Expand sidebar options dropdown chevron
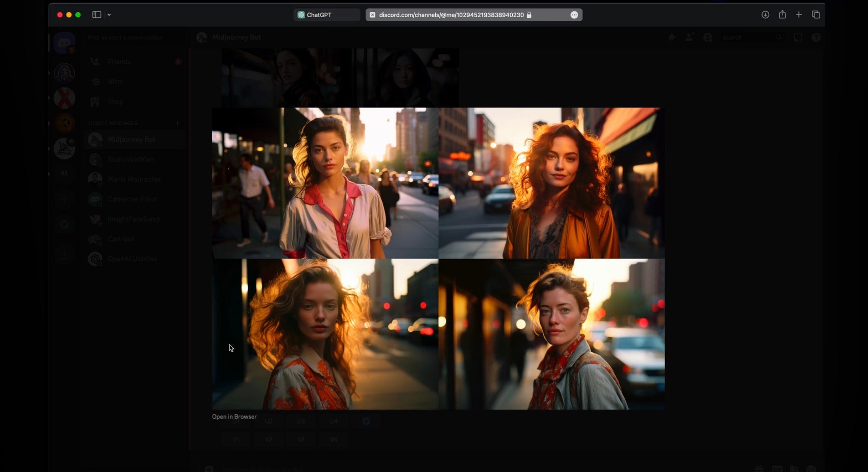Image resolution: width=868 pixels, height=472 pixels. pyautogui.click(x=109, y=15)
